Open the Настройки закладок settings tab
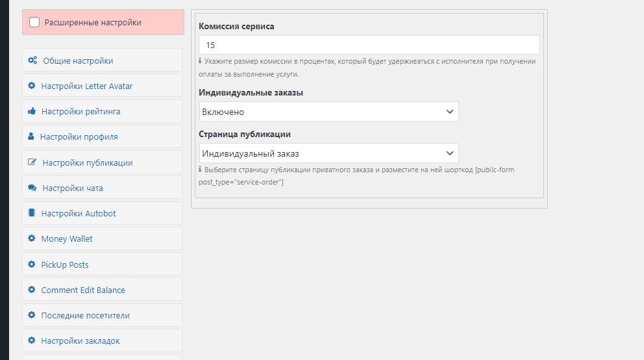 tap(80, 341)
